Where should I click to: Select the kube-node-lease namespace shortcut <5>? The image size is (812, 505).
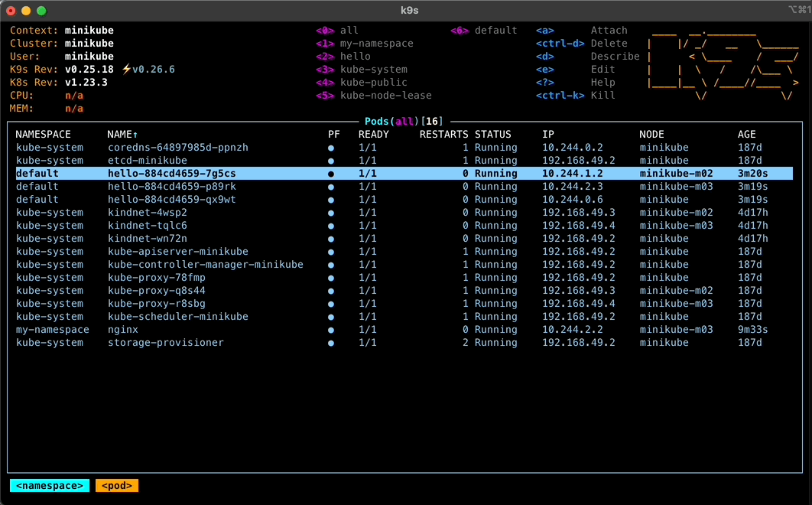[x=374, y=96]
